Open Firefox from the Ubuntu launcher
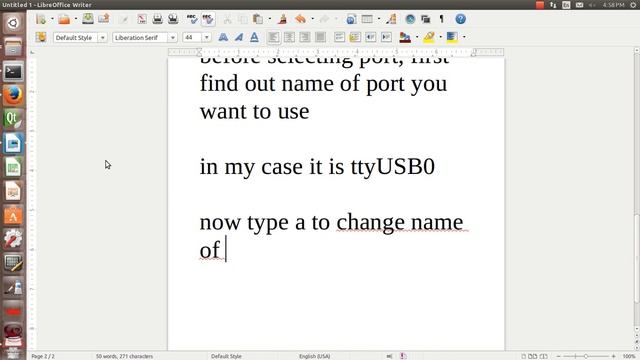Screen dimensions: 640x360 13,96
